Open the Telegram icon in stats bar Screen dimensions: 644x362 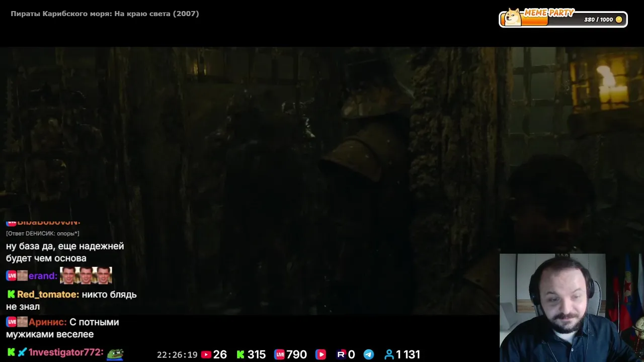tap(369, 354)
